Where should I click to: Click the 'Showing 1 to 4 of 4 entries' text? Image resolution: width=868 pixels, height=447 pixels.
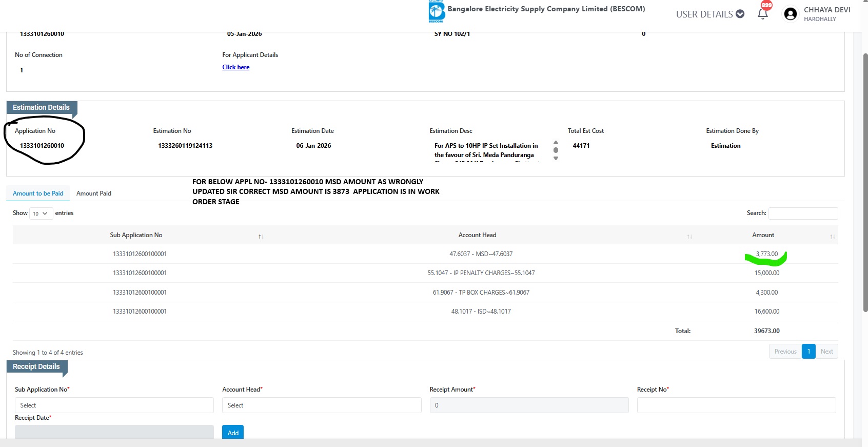(x=48, y=353)
